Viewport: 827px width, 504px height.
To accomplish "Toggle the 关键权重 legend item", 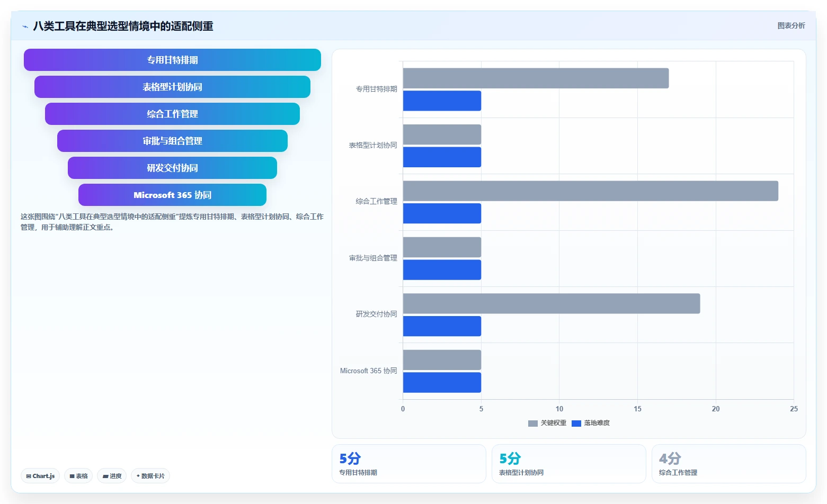I will (x=547, y=423).
